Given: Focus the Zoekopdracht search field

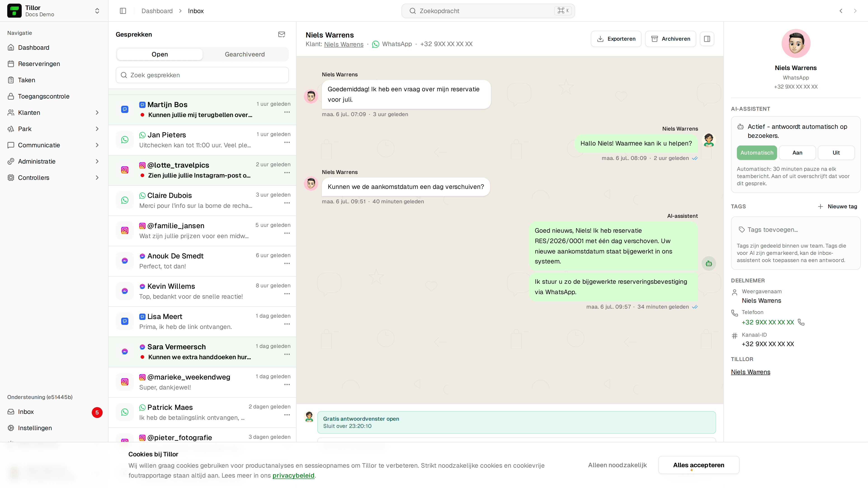Looking at the screenshot, I should click(x=488, y=11).
